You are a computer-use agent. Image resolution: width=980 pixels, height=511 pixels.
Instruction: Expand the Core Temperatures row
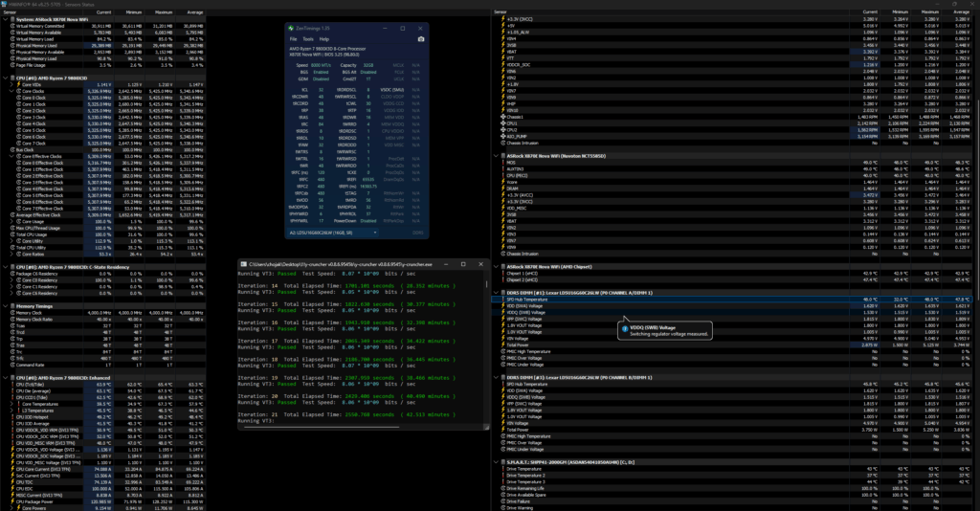(x=11, y=404)
